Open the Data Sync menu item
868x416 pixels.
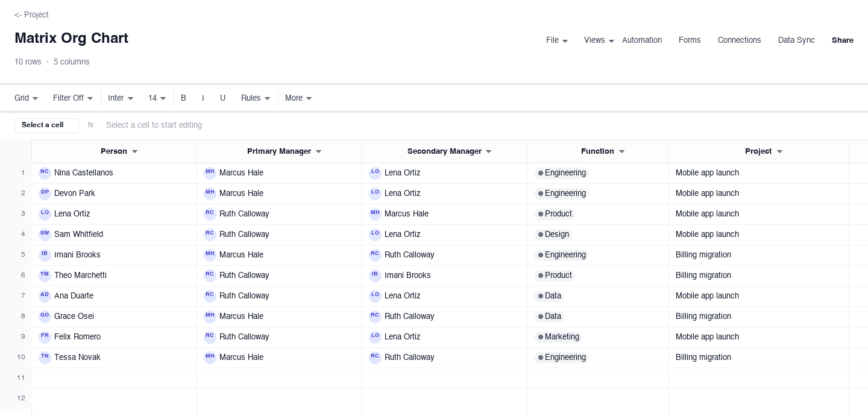[796, 40]
